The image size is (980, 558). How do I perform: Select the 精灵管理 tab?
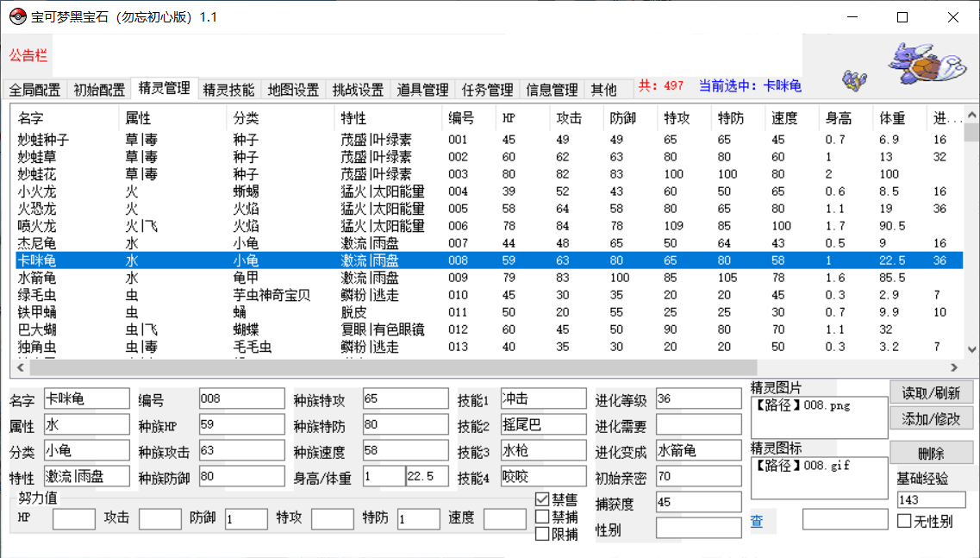165,88
